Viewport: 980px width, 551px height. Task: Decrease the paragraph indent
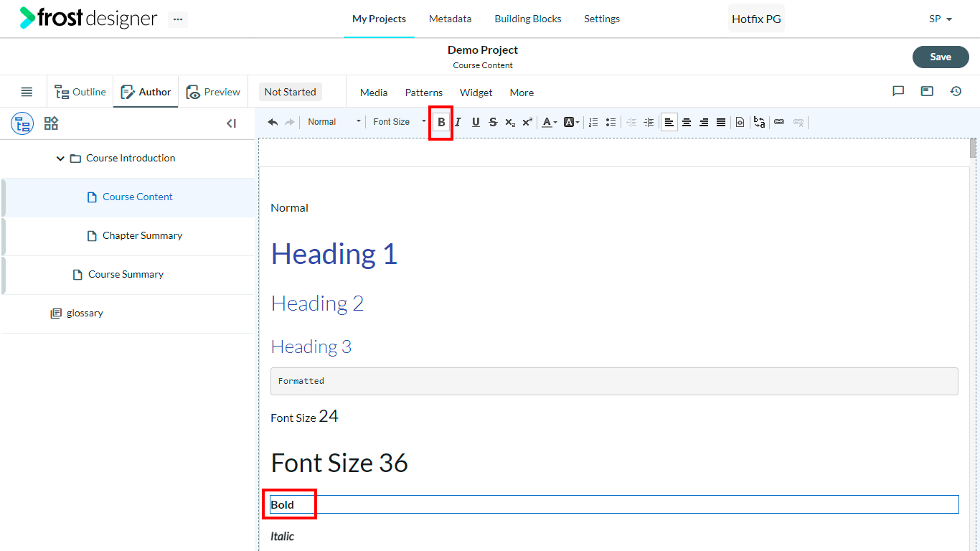click(x=631, y=122)
